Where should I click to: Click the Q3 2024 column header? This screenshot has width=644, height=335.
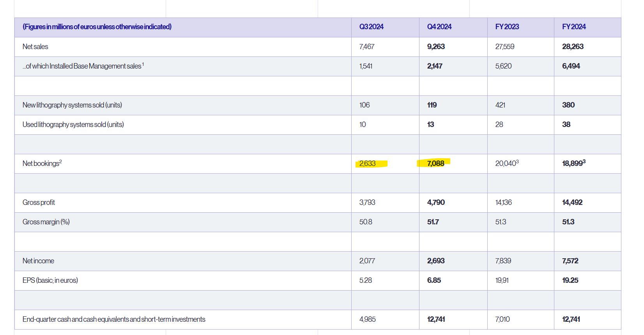[x=371, y=27]
